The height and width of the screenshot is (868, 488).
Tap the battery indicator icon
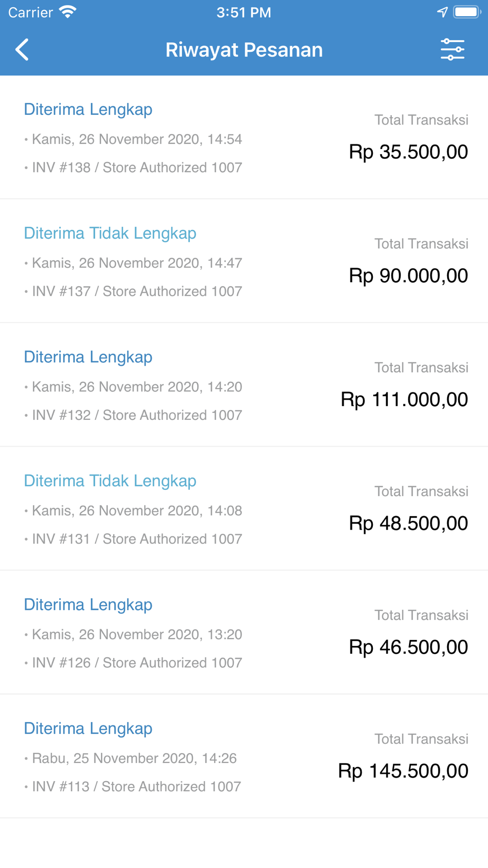click(x=467, y=12)
